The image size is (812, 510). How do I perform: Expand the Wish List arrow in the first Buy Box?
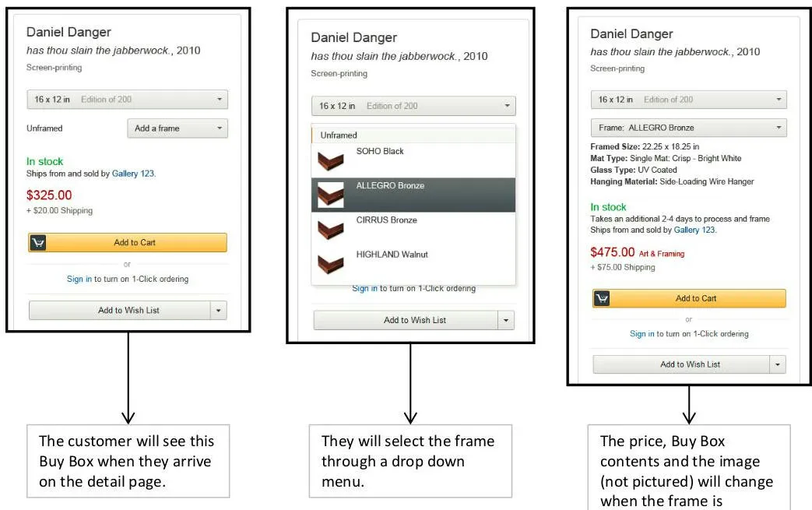[x=219, y=311]
